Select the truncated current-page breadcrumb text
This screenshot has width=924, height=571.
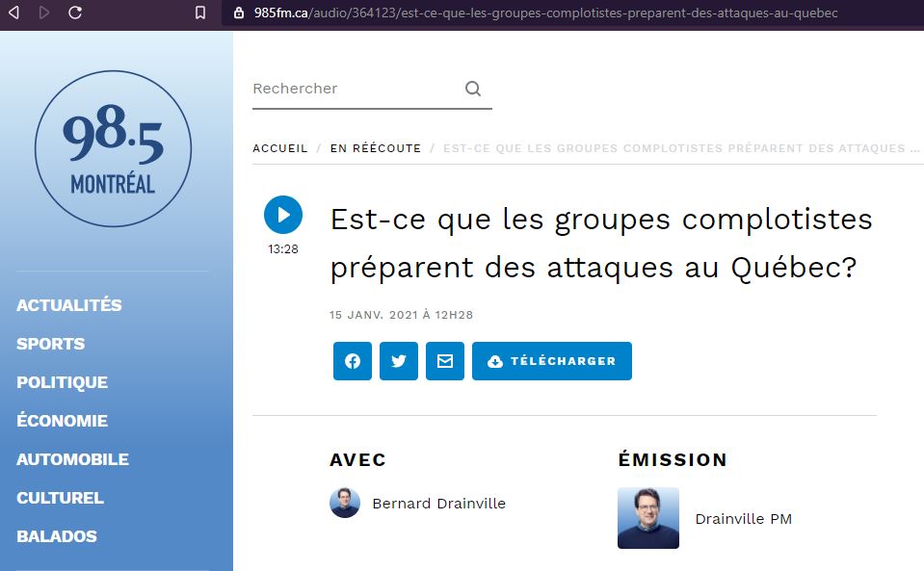(682, 148)
